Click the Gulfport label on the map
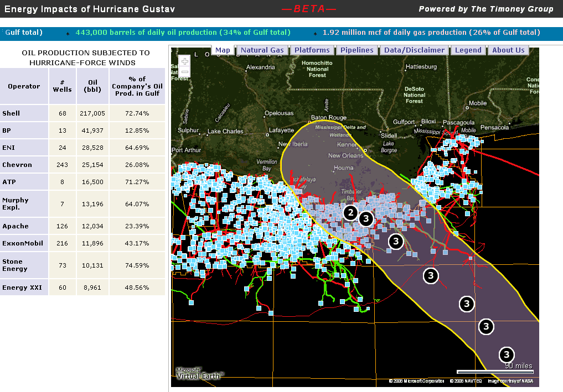This screenshot has width=563, height=392. pos(404,122)
